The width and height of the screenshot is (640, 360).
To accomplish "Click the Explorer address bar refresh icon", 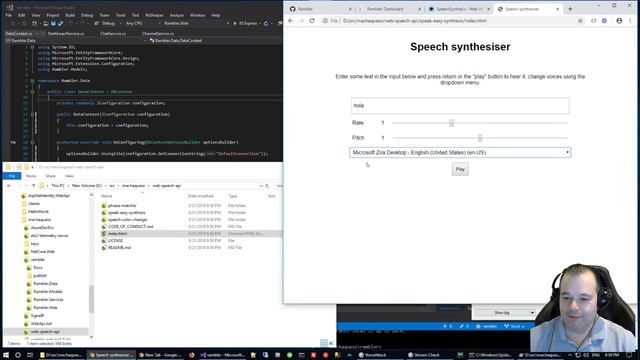I will 267,186.
